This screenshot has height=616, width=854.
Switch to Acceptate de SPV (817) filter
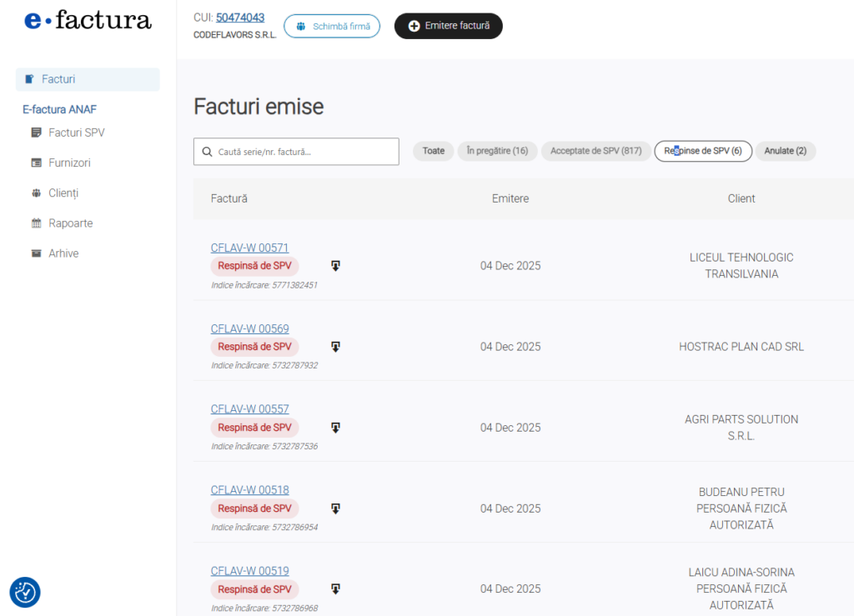[x=595, y=151]
